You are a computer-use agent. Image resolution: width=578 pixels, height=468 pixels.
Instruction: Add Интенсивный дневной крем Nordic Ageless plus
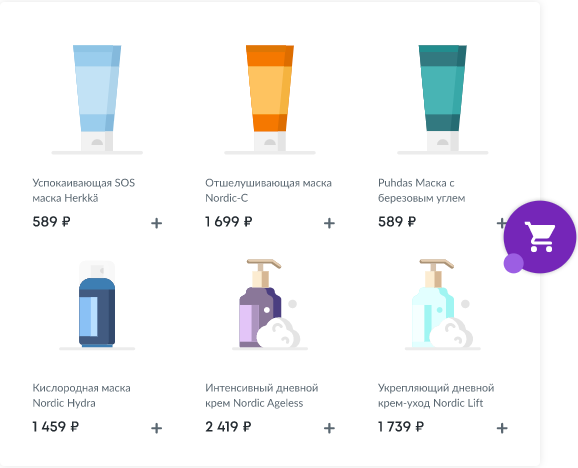tap(329, 428)
